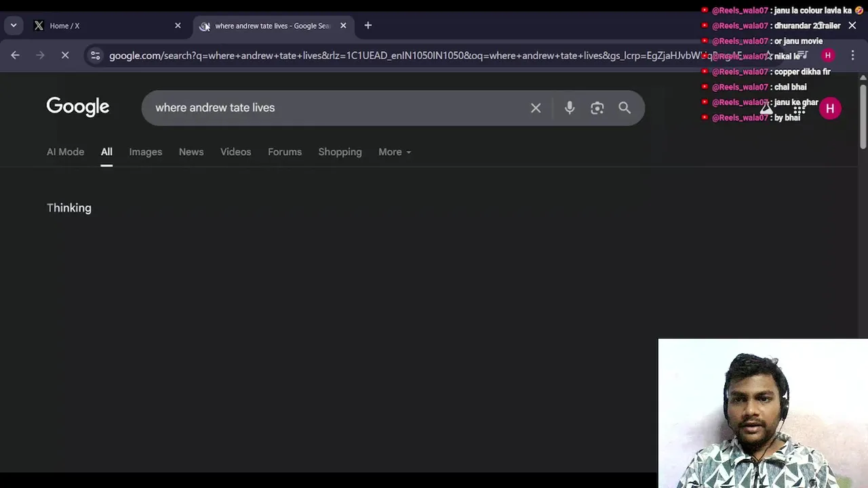
Task: Click chat message 'chal bhai'
Action: point(791,87)
